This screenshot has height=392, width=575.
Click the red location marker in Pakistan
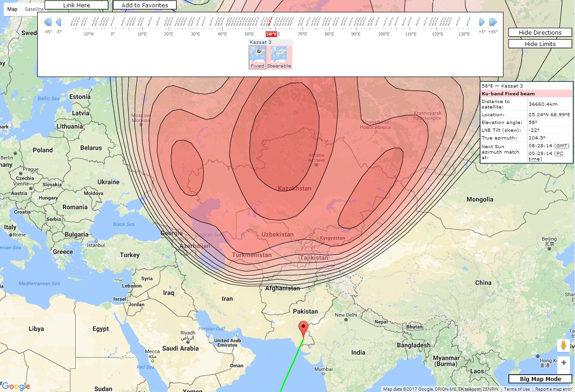click(303, 329)
